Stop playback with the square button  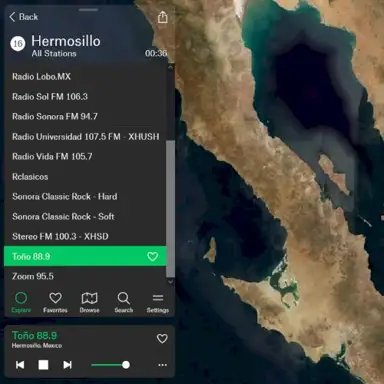coord(43,365)
